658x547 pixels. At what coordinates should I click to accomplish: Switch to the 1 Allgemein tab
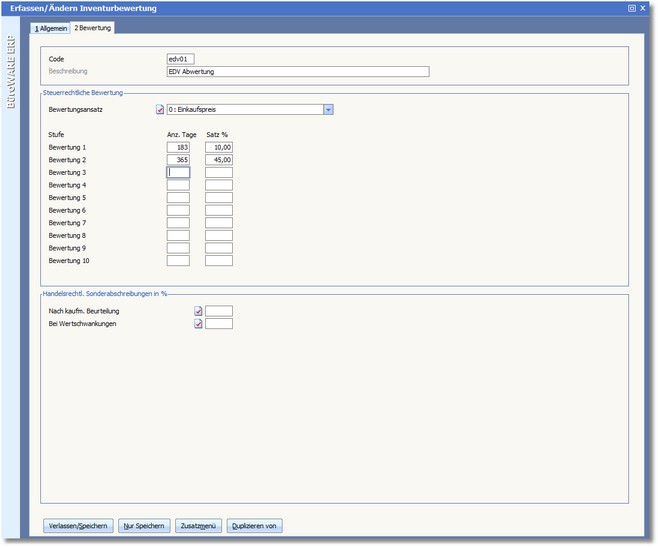point(52,28)
